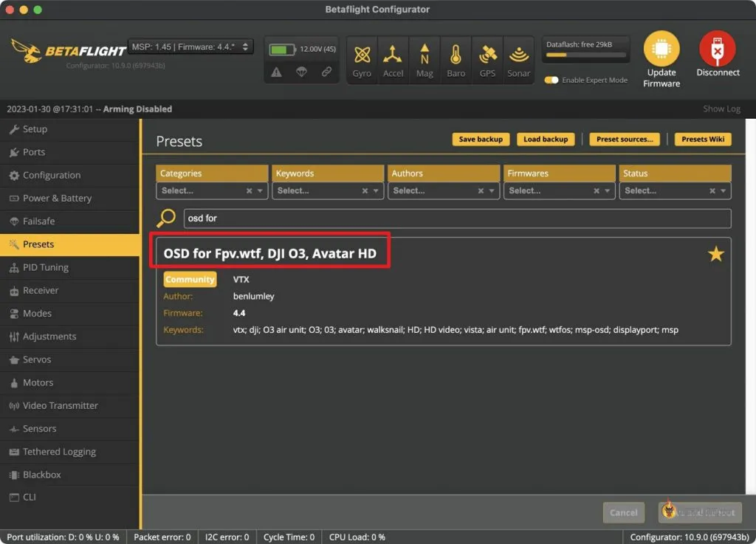Image resolution: width=756 pixels, height=544 pixels.
Task: Open the Setup tab
Action: click(x=70, y=129)
